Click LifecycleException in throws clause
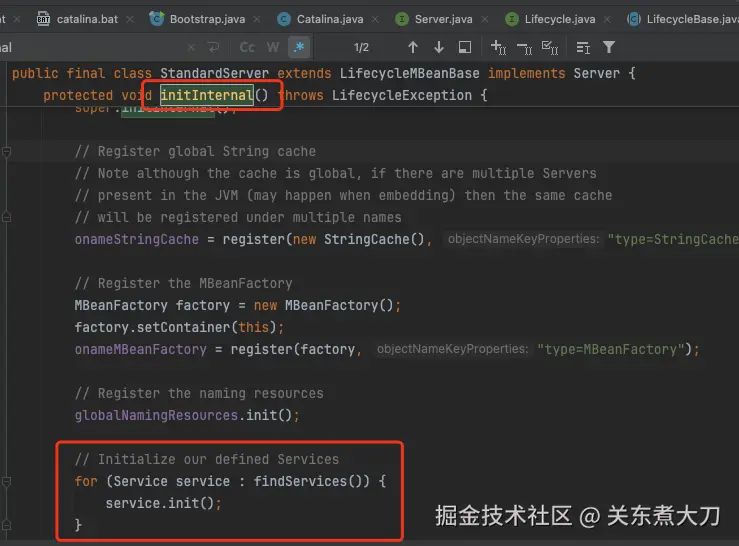Viewport: 739px width, 546px height. click(402, 95)
